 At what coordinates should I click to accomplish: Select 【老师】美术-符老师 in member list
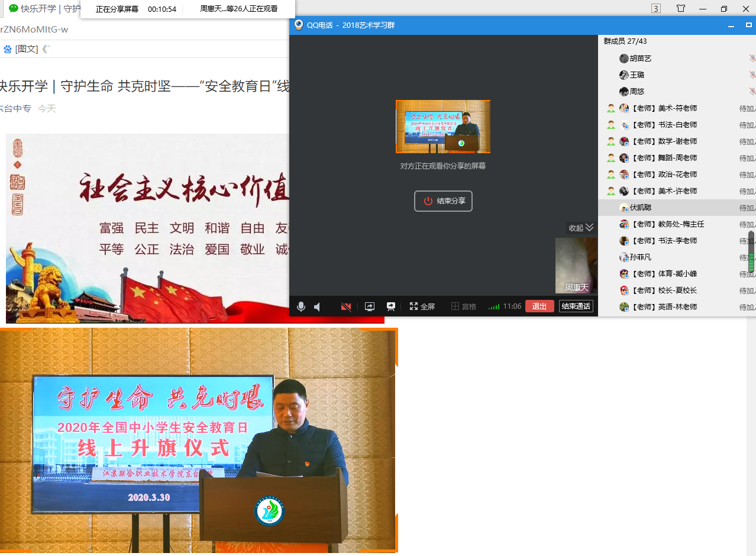[x=677, y=108]
